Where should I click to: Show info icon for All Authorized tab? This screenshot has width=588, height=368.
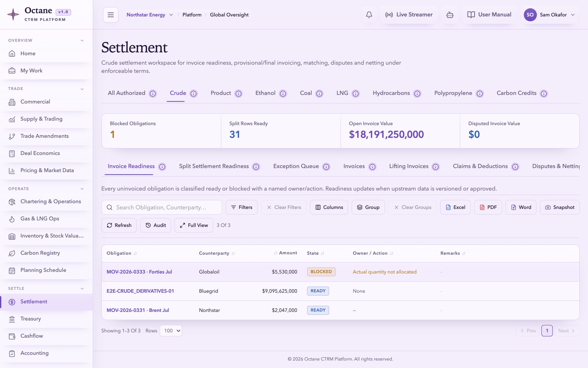tap(153, 93)
